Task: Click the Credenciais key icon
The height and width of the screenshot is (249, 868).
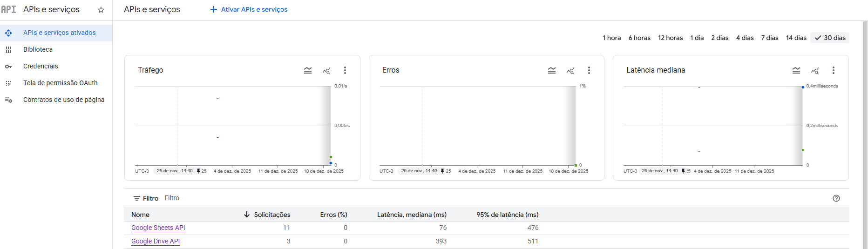Action: 8,67
